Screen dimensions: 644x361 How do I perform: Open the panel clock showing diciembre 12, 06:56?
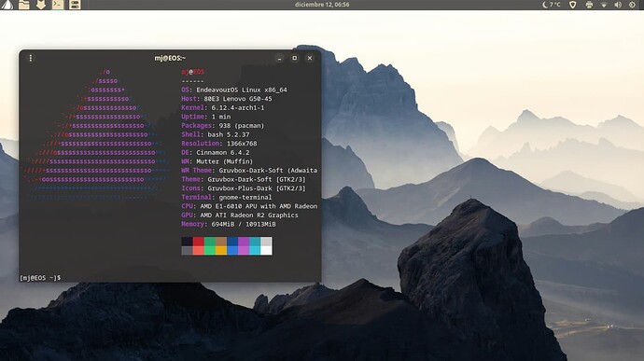click(x=322, y=5)
